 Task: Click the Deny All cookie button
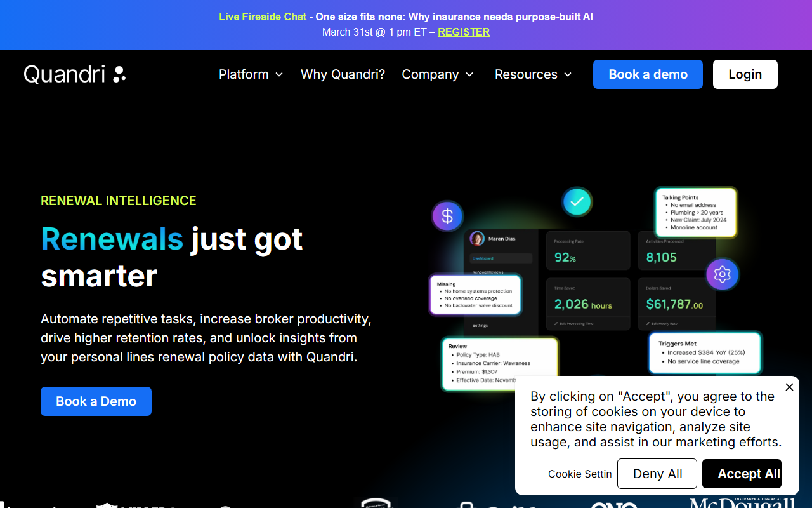click(657, 474)
